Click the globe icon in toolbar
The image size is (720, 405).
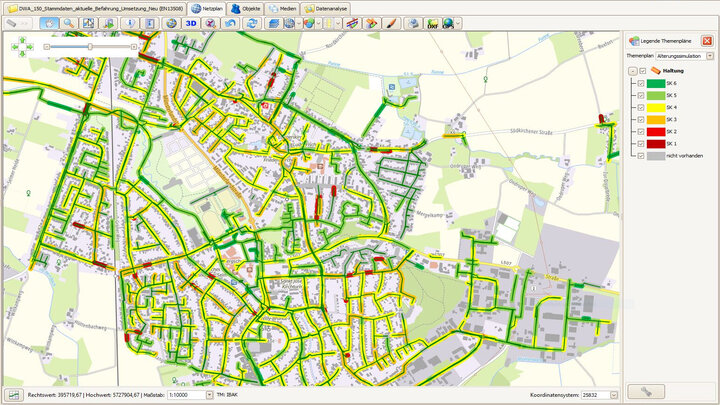pyautogui.click(x=171, y=22)
